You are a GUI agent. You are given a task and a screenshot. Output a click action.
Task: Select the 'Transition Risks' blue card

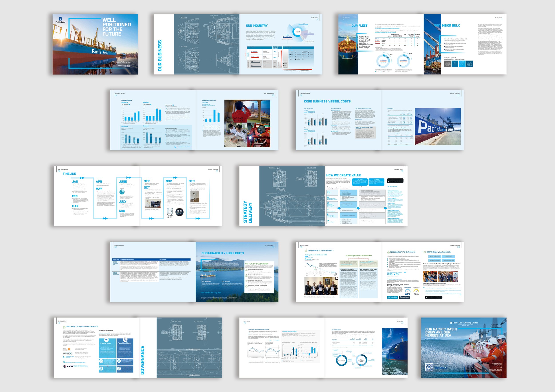point(125,348)
